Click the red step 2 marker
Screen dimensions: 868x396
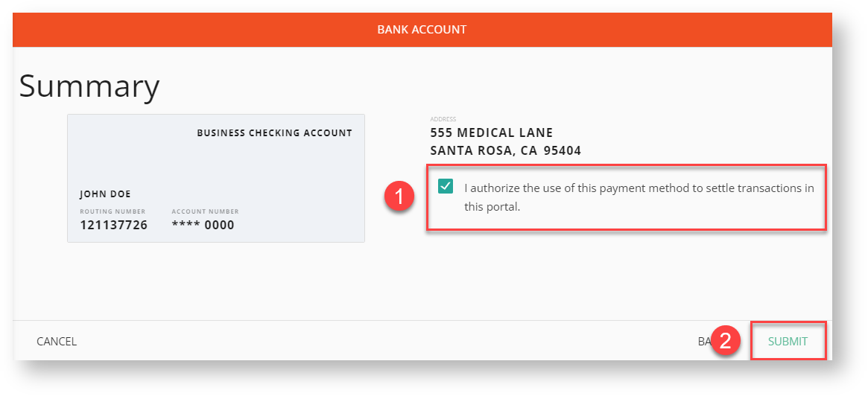pyautogui.click(x=726, y=342)
